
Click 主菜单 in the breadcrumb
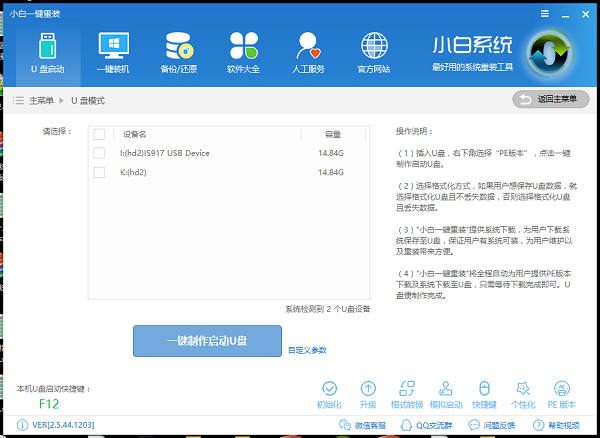(x=41, y=101)
